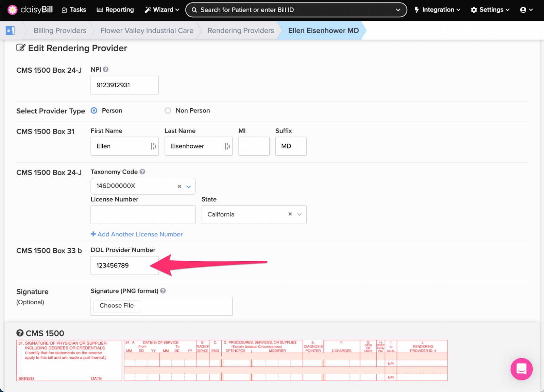Image resolution: width=544 pixels, height=392 pixels.
Task: Expand the State dropdown
Action: click(x=299, y=214)
